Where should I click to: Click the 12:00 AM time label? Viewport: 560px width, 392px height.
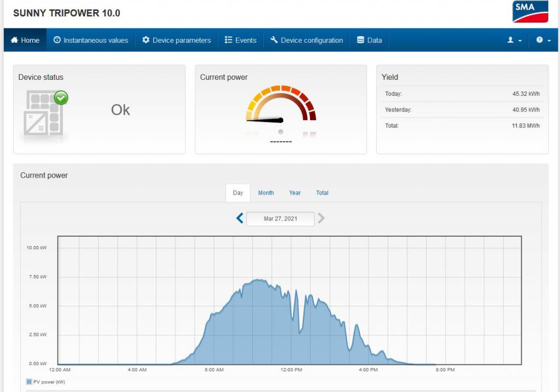click(60, 370)
